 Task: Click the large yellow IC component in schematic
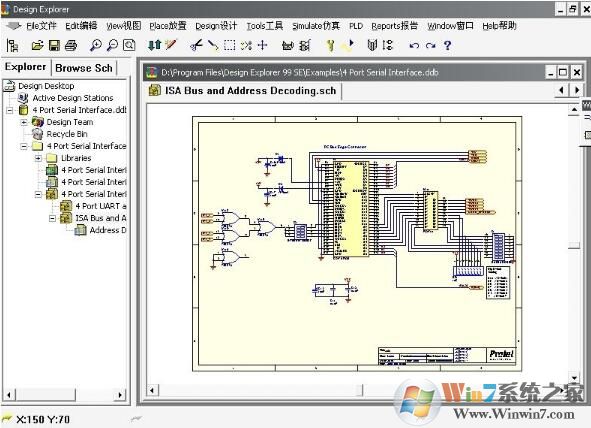pyautogui.click(x=352, y=209)
